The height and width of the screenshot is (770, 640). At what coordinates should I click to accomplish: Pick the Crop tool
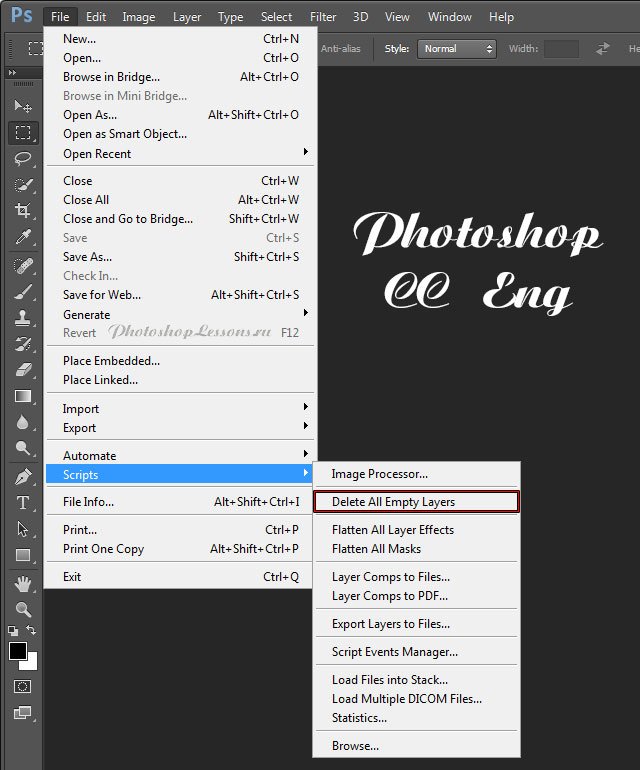click(22, 211)
